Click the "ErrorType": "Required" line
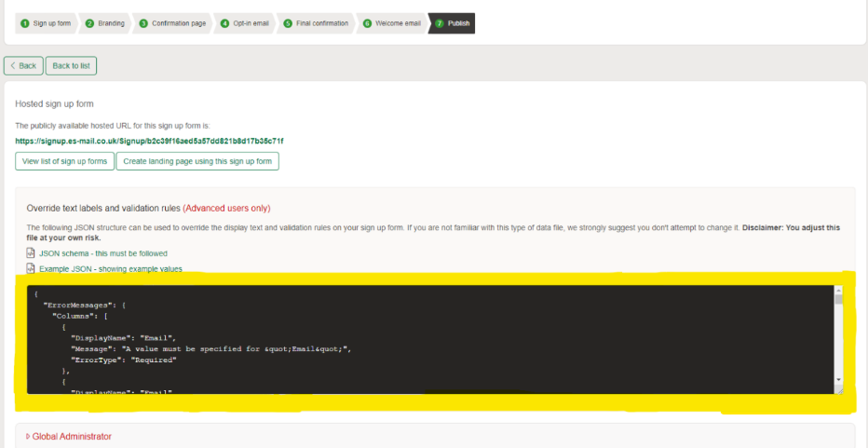The width and height of the screenshot is (868, 448). [x=123, y=360]
